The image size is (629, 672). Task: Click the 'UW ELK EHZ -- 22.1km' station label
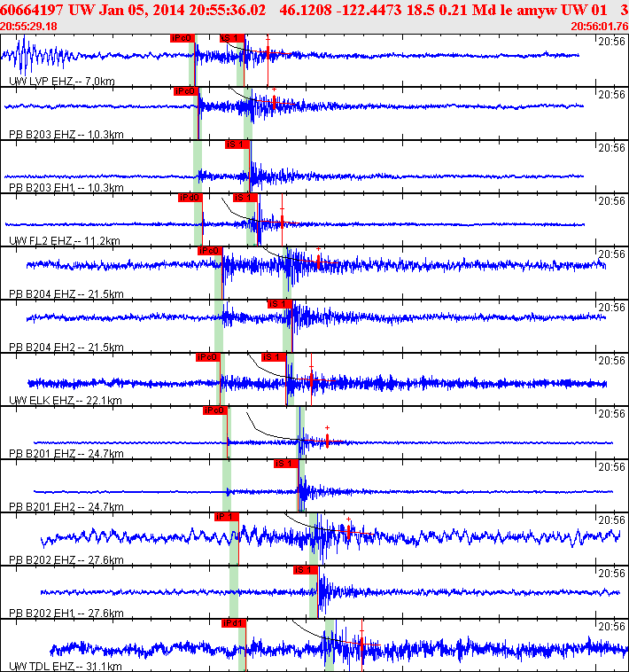click(x=66, y=400)
